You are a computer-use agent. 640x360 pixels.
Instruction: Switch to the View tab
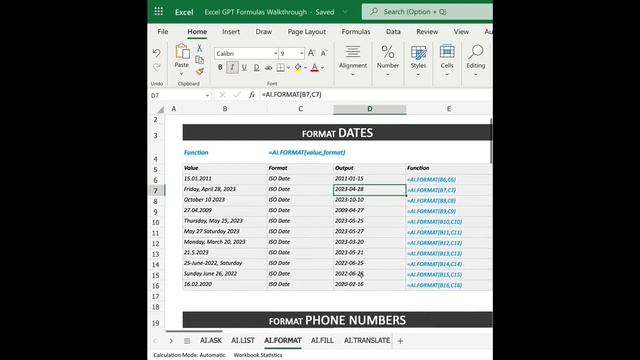[x=461, y=32]
